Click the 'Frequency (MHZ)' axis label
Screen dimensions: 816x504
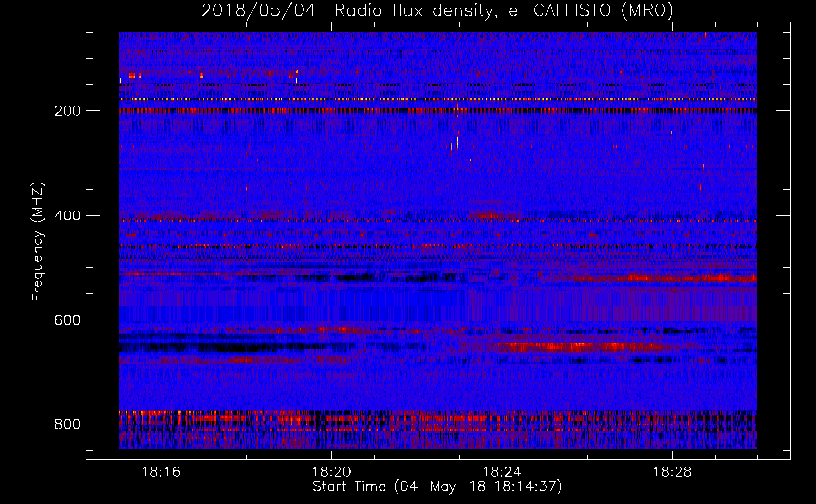(x=38, y=242)
